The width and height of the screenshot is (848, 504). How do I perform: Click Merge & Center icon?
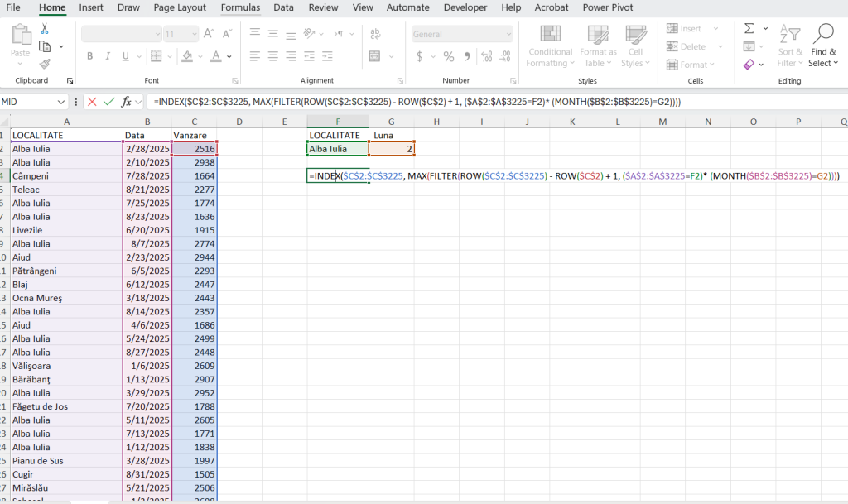tap(375, 56)
